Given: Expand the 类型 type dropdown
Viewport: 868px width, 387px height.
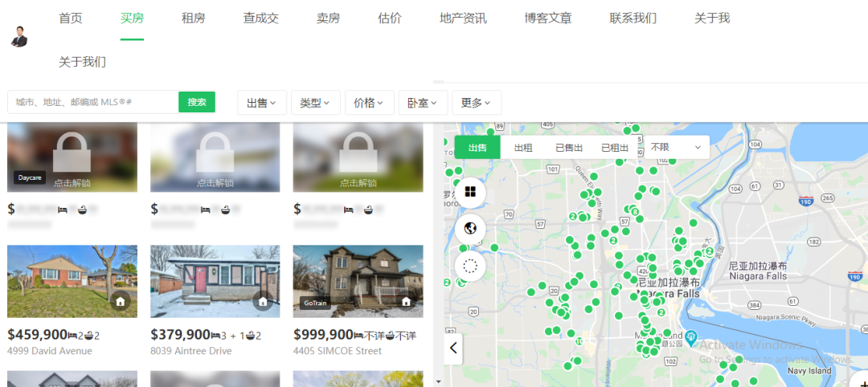Looking at the screenshot, I should [x=316, y=103].
